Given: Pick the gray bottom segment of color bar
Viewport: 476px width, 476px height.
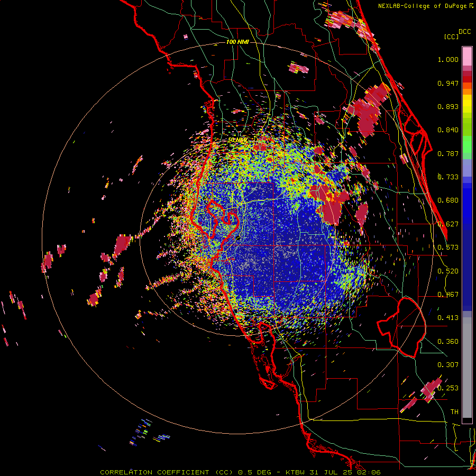Looking at the screenshot, I should pyautogui.click(x=467, y=368).
